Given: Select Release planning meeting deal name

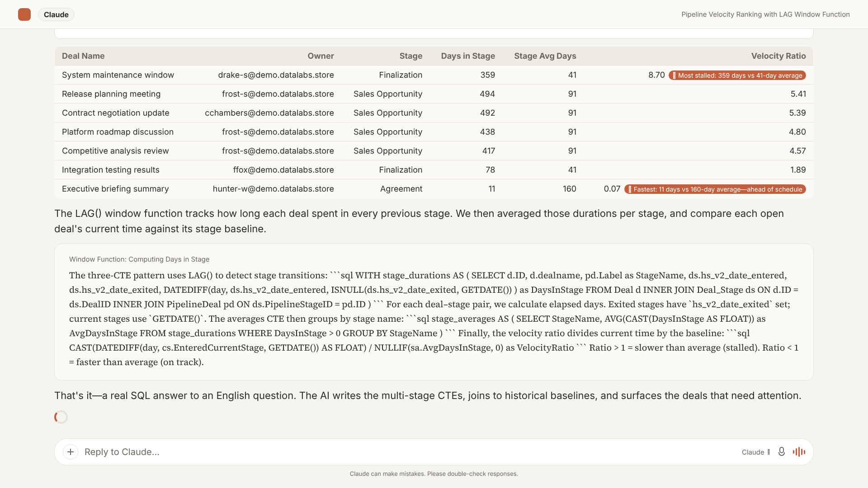Looking at the screenshot, I should pyautogui.click(x=111, y=94).
